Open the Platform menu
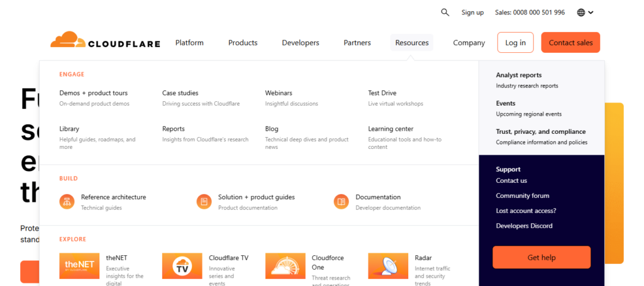 tap(189, 43)
